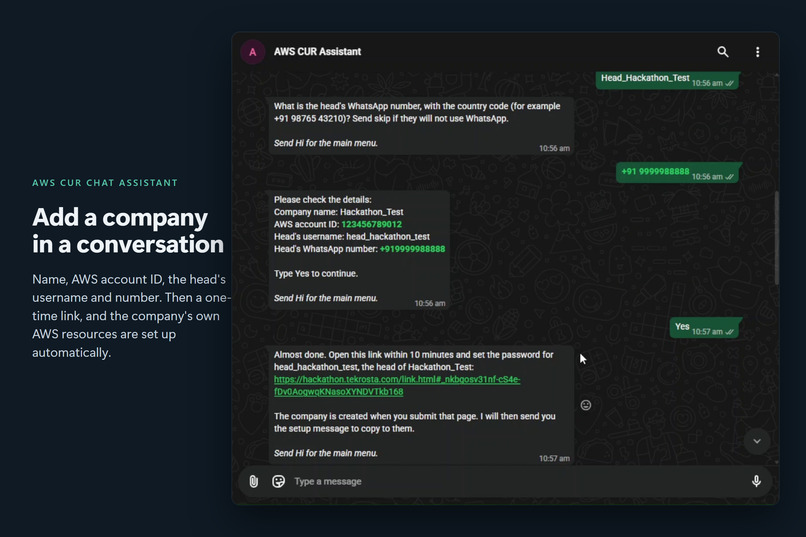The width and height of the screenshot is (806, 537).
Task: Open the emoji and sticker picker
Action: pos(278,482)
